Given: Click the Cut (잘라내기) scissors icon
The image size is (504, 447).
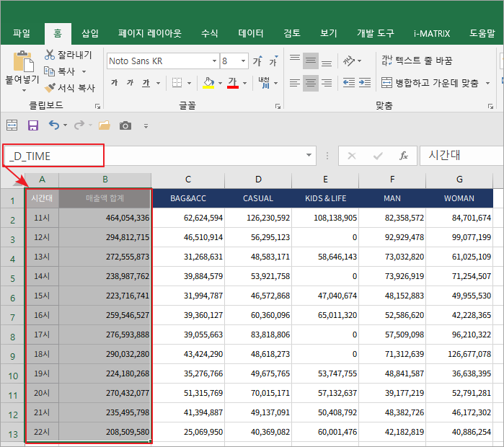Looking at the screenshot, I should pos(50,55).
